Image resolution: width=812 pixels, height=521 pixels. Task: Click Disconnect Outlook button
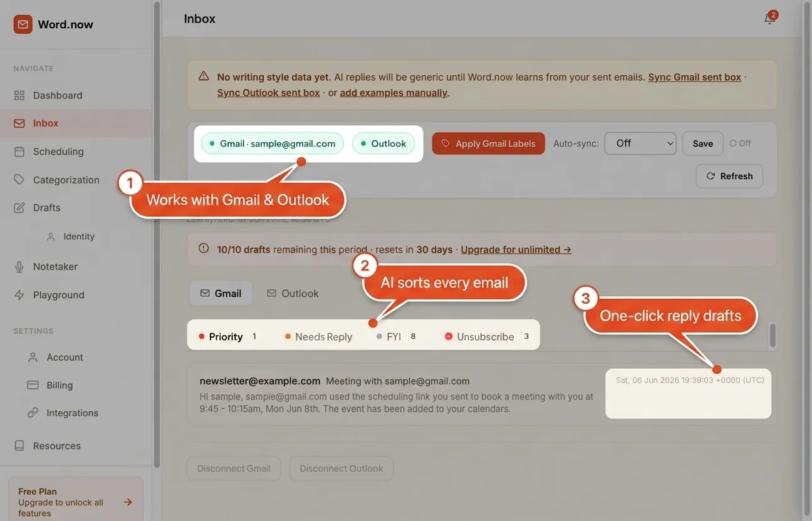coord(341,468)
